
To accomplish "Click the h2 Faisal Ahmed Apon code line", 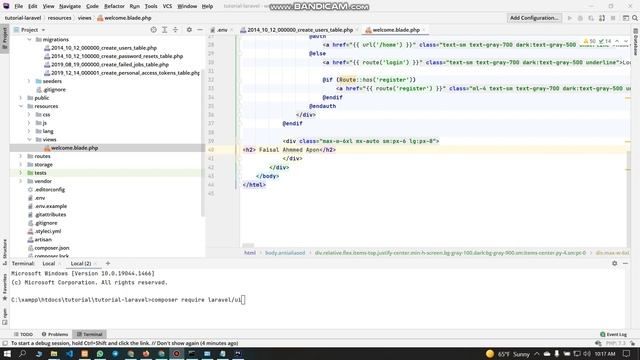I will point(289,150).
